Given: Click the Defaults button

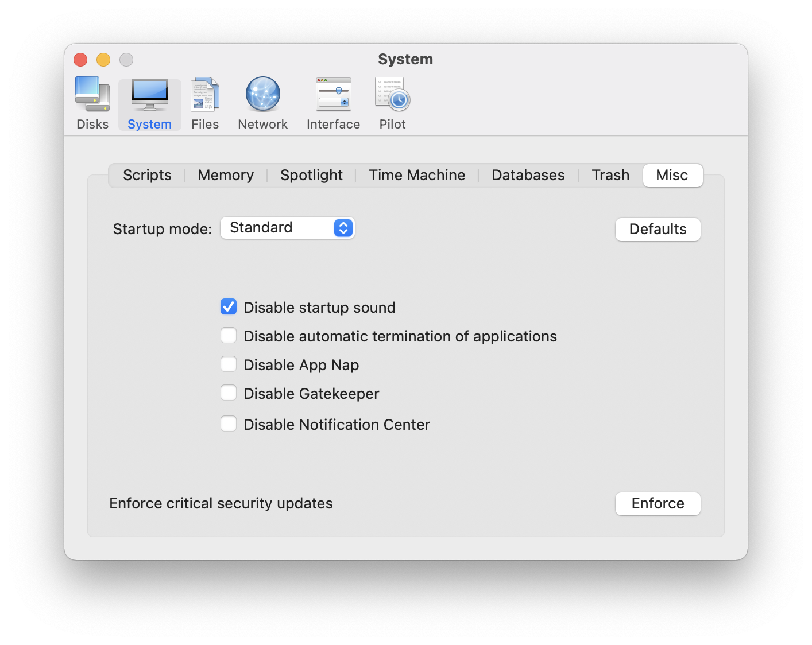Looking at the screenshot, I should 658,230.
